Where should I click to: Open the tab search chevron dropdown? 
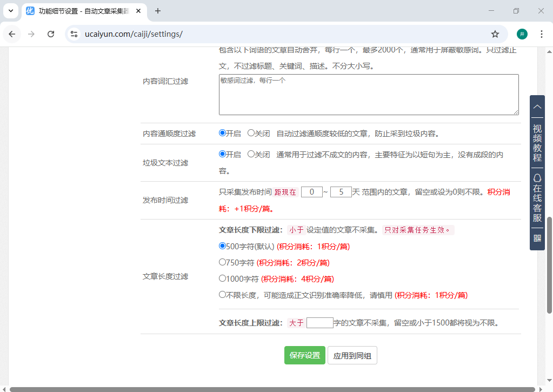pyautogui.click(x=10, y=11)
